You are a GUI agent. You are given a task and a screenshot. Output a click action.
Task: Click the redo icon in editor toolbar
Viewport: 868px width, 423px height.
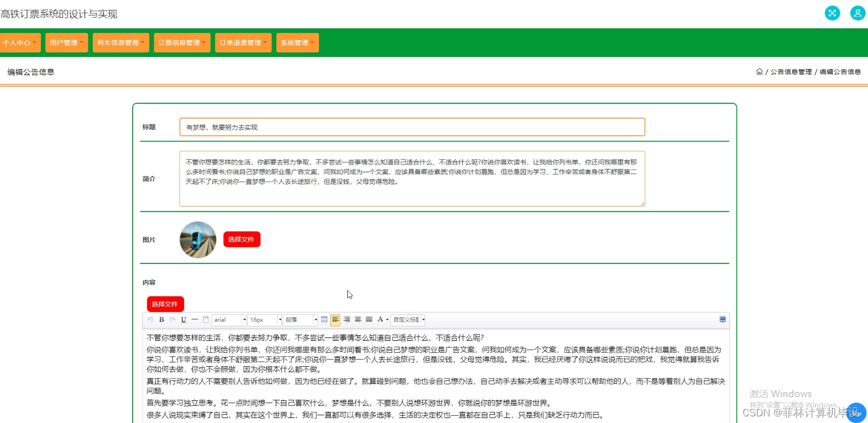tap(172, 320)
